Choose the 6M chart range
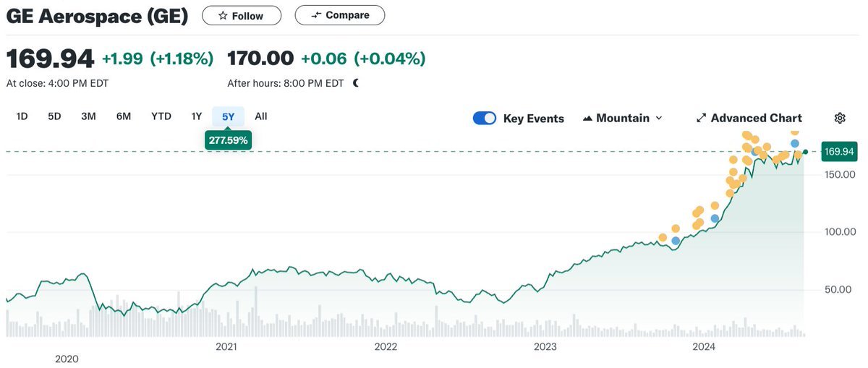 click(x=123, y=116)
